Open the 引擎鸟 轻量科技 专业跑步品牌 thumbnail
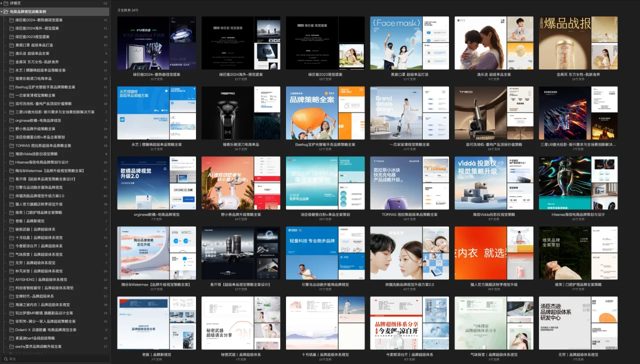This screenshot has height=364, width=640. click(x=325, y=253)
